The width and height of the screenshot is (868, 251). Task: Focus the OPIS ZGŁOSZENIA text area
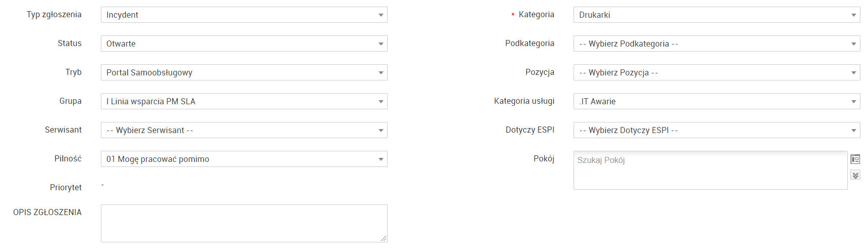(244, 223)
